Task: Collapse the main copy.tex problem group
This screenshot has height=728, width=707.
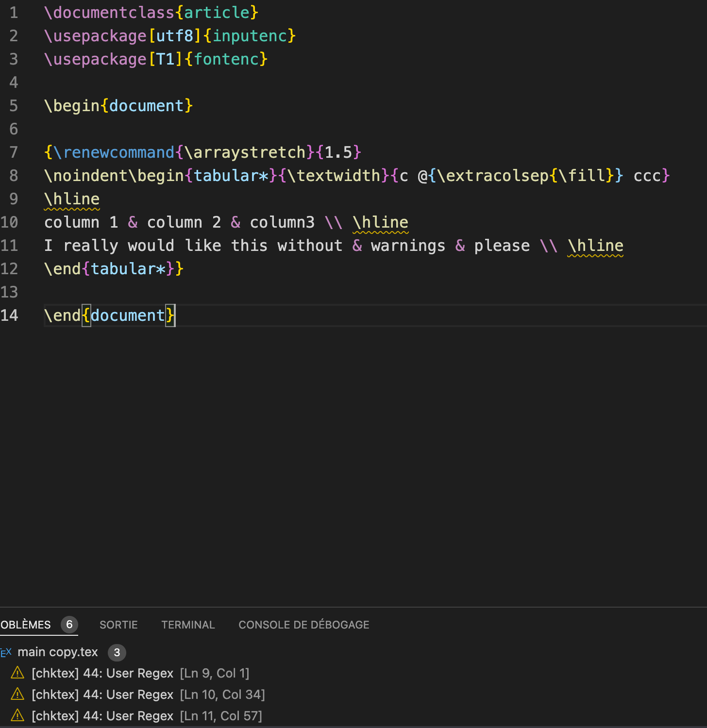Action: tap(57, 652)
